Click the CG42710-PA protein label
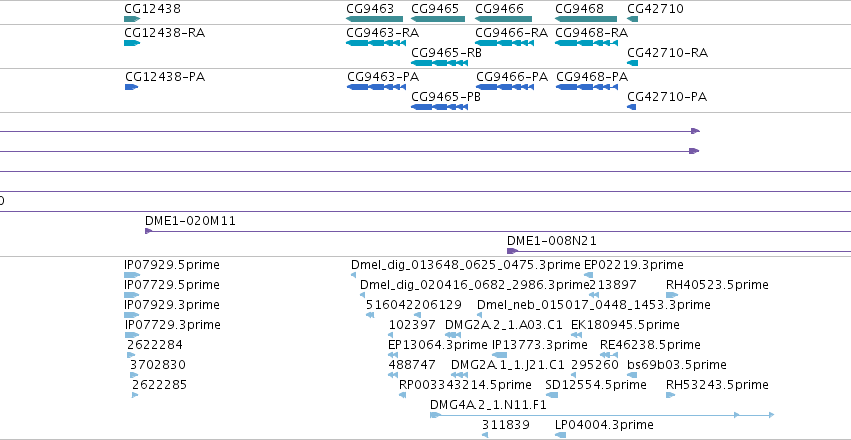 click(x=667, y=97)
